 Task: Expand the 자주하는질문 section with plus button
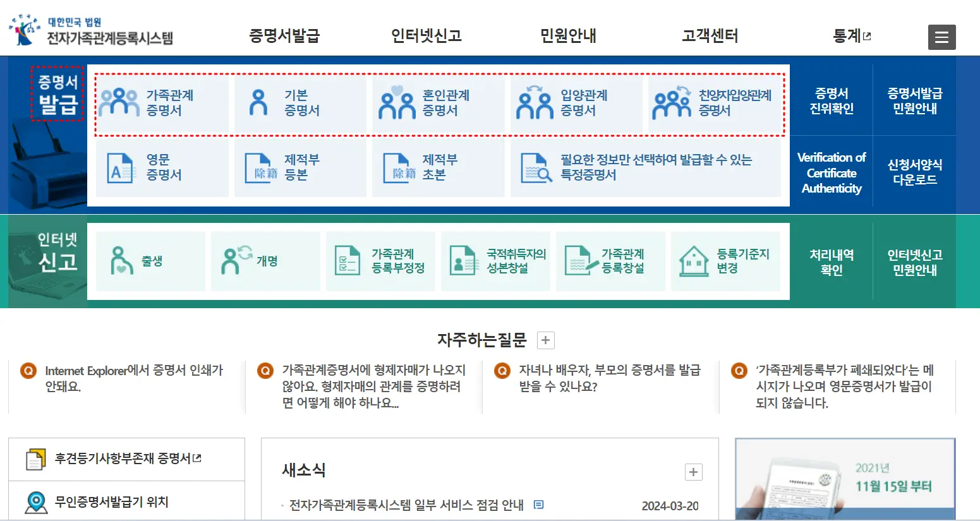coord(545,340)
